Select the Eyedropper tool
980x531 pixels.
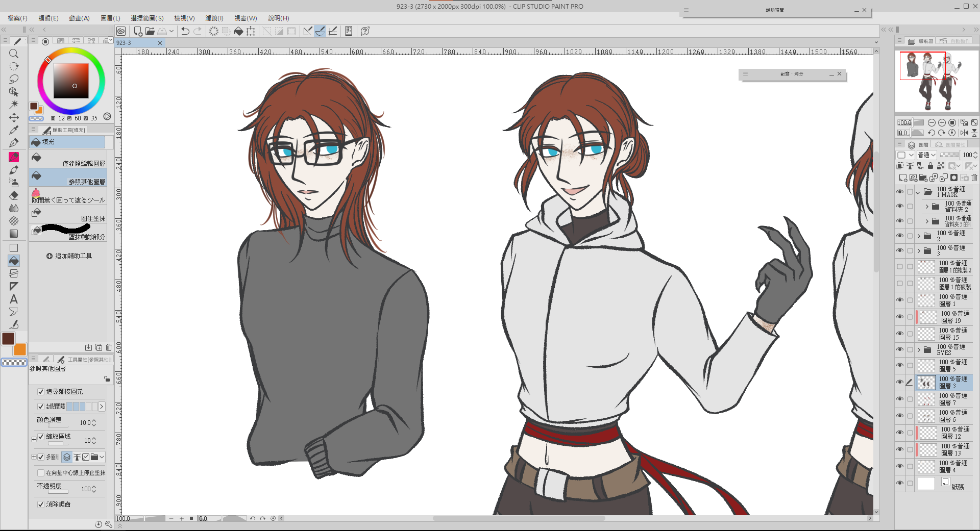[x=14, y=130]
